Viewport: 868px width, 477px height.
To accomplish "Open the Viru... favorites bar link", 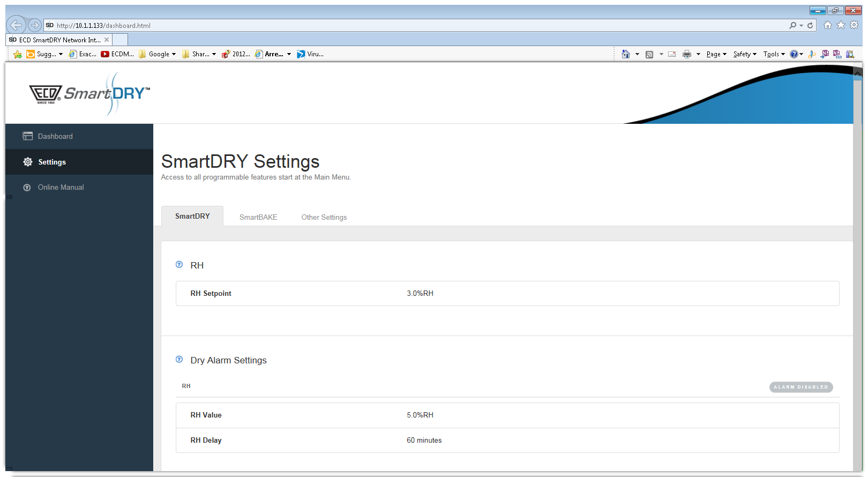I will coord(310,54).
